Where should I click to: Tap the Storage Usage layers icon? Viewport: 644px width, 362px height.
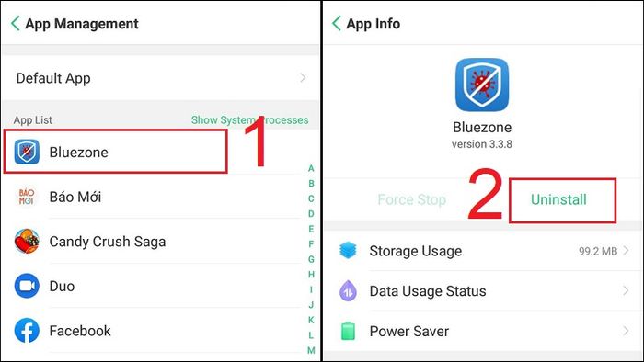tap(348, 251)
